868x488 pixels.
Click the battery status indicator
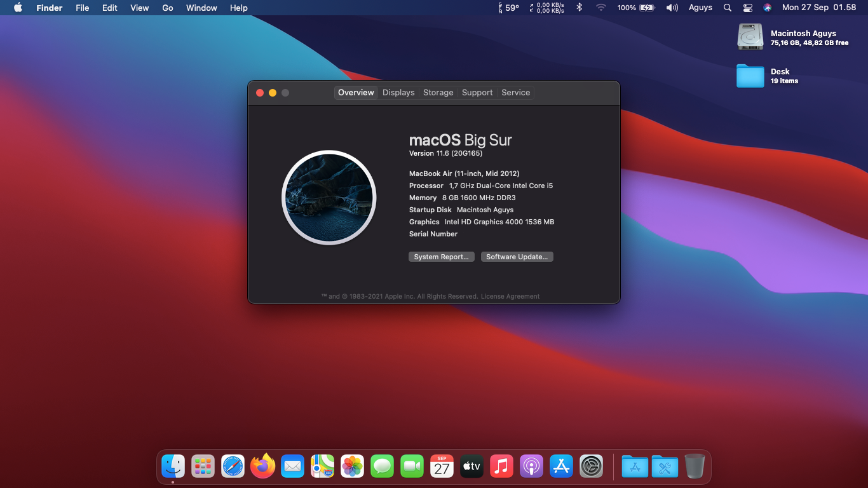[635, 8]
